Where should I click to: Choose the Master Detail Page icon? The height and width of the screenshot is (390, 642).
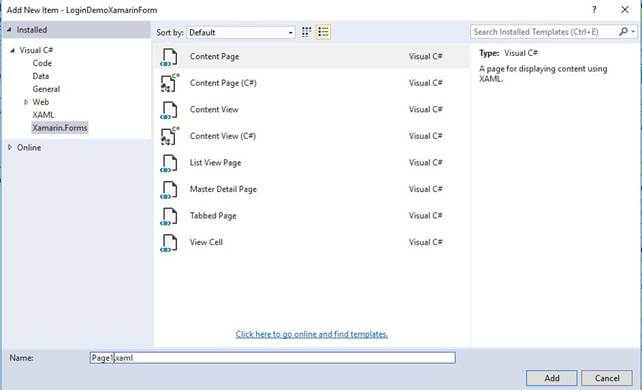pos(169,189)
